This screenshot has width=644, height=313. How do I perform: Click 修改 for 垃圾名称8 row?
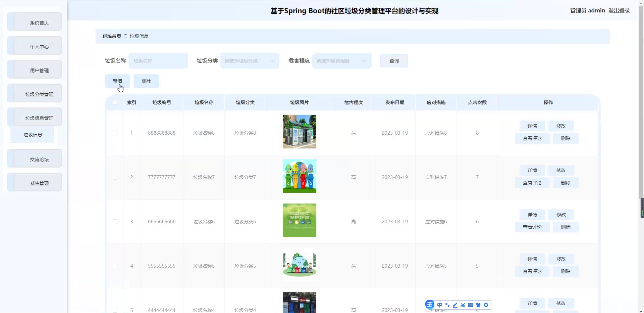click(x=561, y=126)
